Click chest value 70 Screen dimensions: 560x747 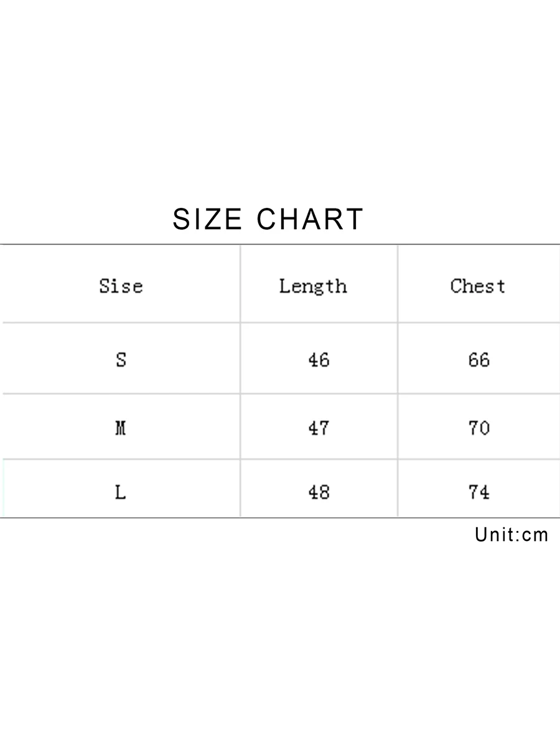click(479, 428)
